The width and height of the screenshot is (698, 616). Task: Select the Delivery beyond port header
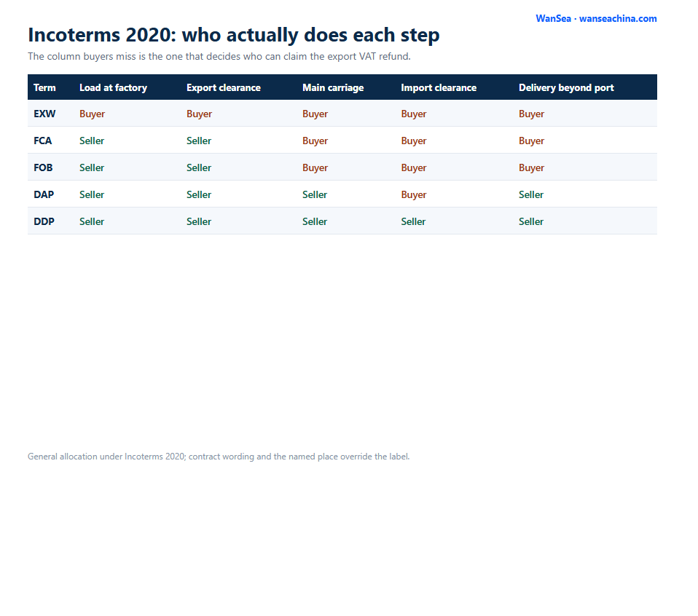tap(566, 87)
